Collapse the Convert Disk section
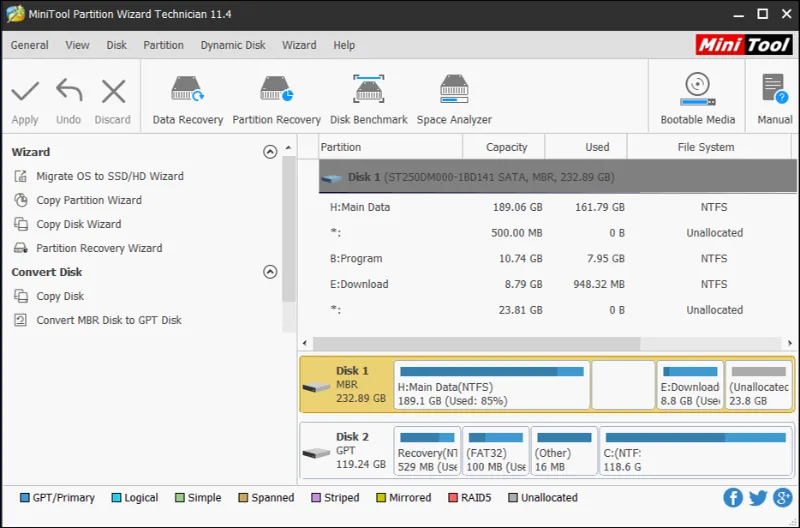The height and width of the screenshot is (528, 800). pyautogui.click(x=270, y=271)
